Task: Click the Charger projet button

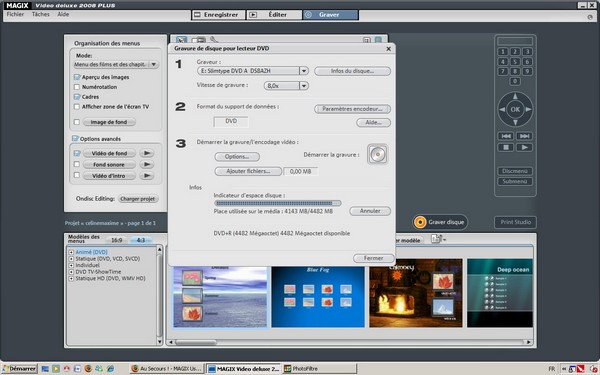Action: click(x=138, y=199)
